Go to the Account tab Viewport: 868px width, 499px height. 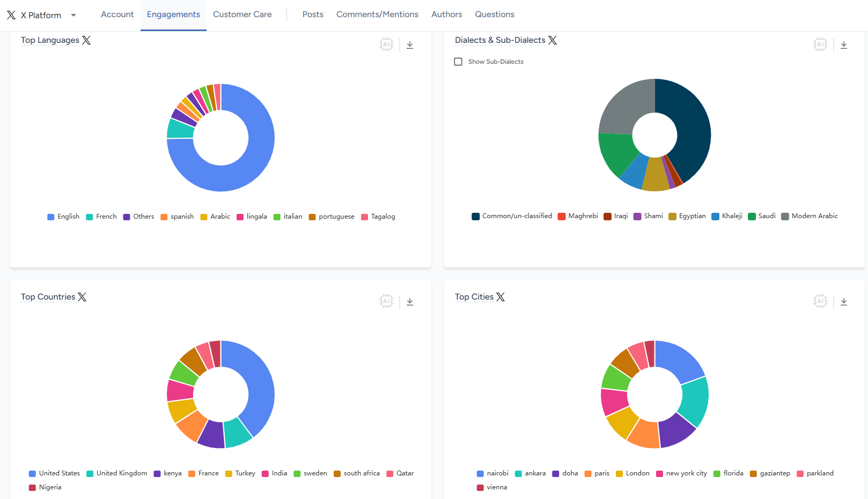pyautogui.click(x=117, y=14)
